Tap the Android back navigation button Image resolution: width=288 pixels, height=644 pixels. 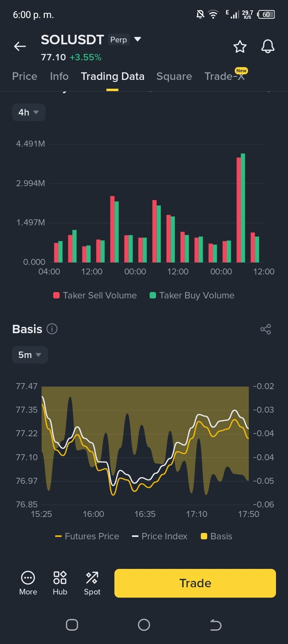pos(216,625)
